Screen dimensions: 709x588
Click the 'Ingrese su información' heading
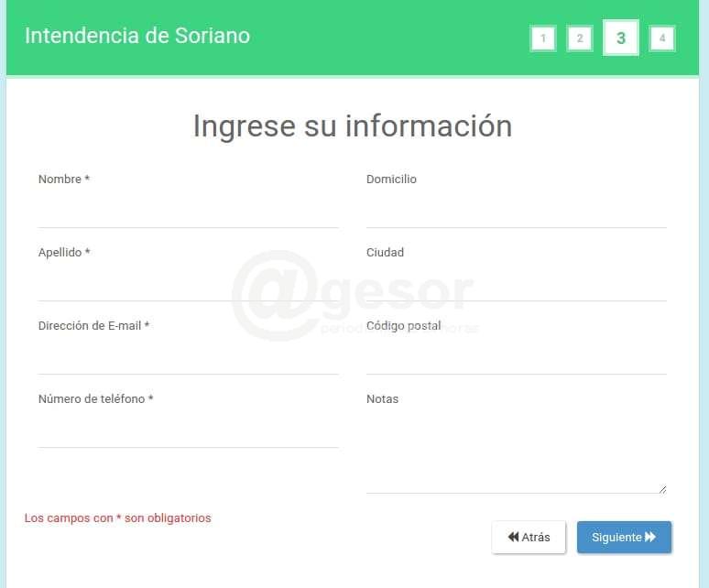(x=352, y=125)
